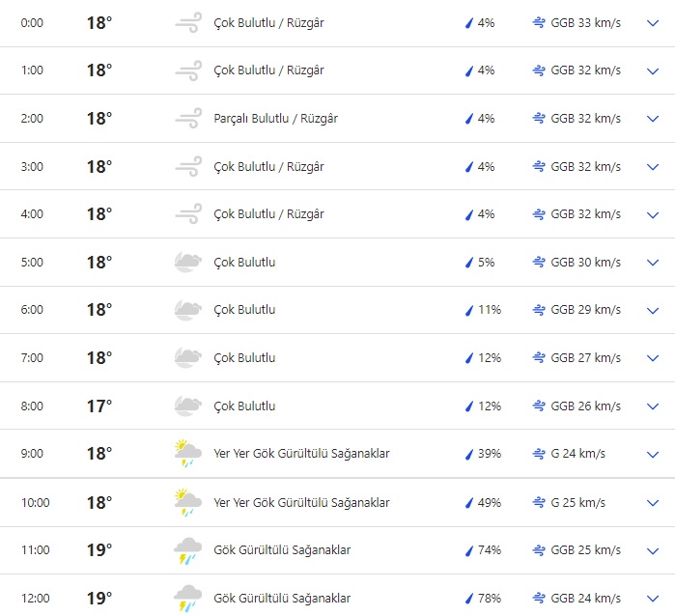Select the 17° temperature at 8:00
675x616 pixels.
pyautogui.click(x=99, y=406)
